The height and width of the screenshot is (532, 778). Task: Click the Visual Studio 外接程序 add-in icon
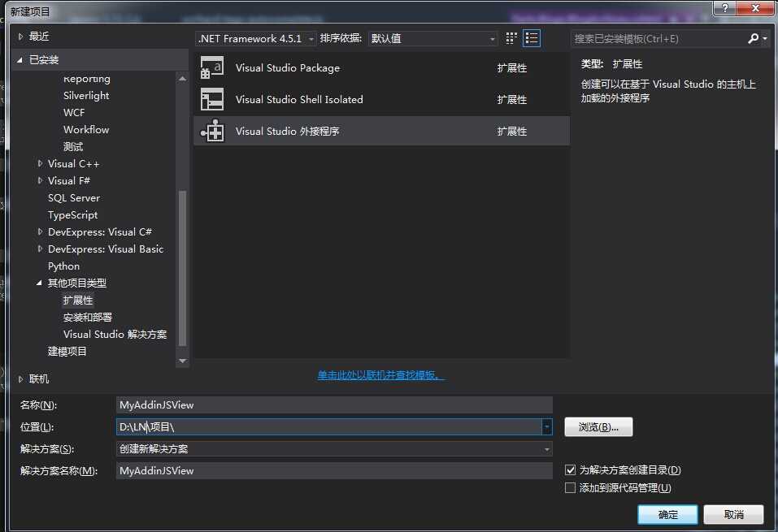(212, 131)
